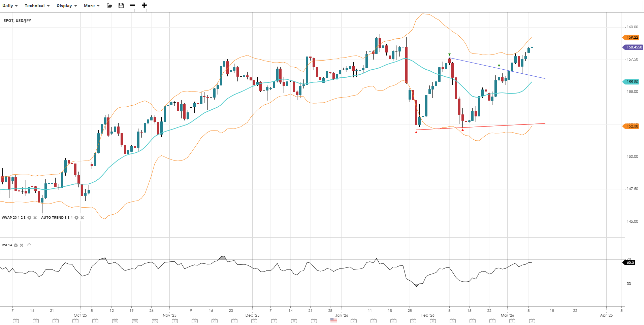The height and width of the screenshot is (325, 644).
Task: Click the purple 158.4550 current price tag
Action: [x=634, y=47]
